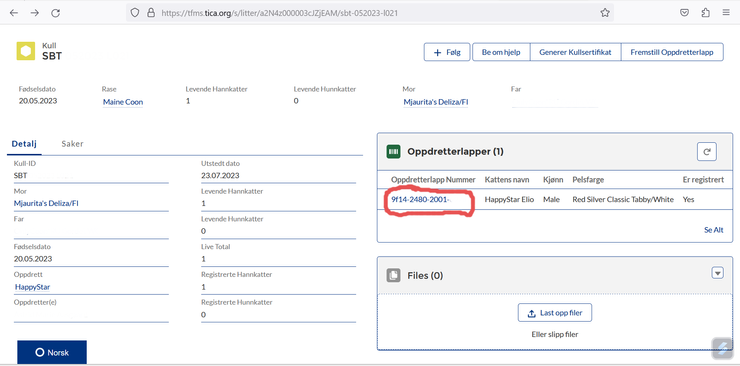Click the blue floating icon at bottom right

722,348
